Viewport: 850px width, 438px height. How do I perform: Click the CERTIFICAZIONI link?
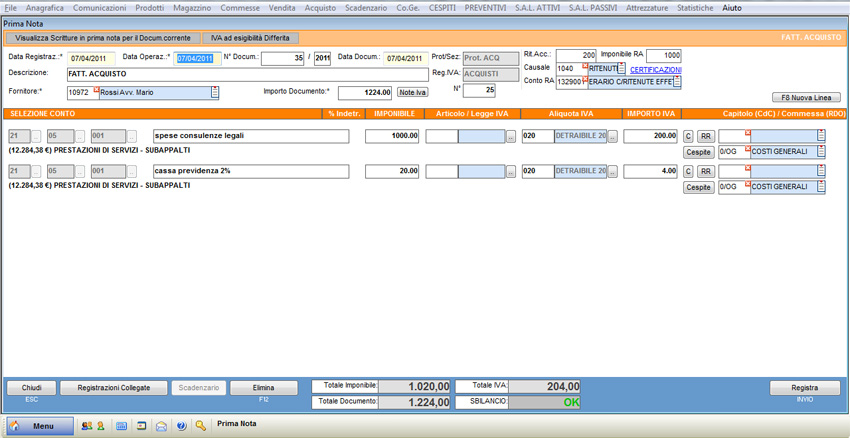pos(656,70)
